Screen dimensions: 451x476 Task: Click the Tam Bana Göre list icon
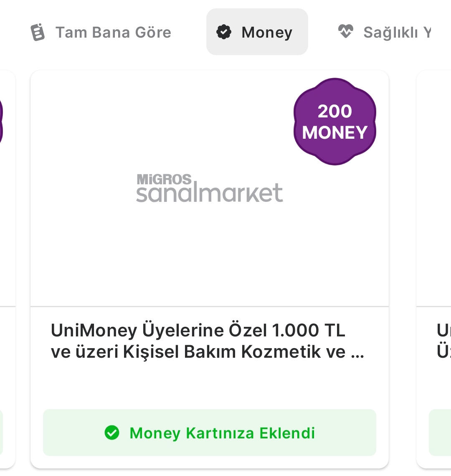click(x=38, y=32)
